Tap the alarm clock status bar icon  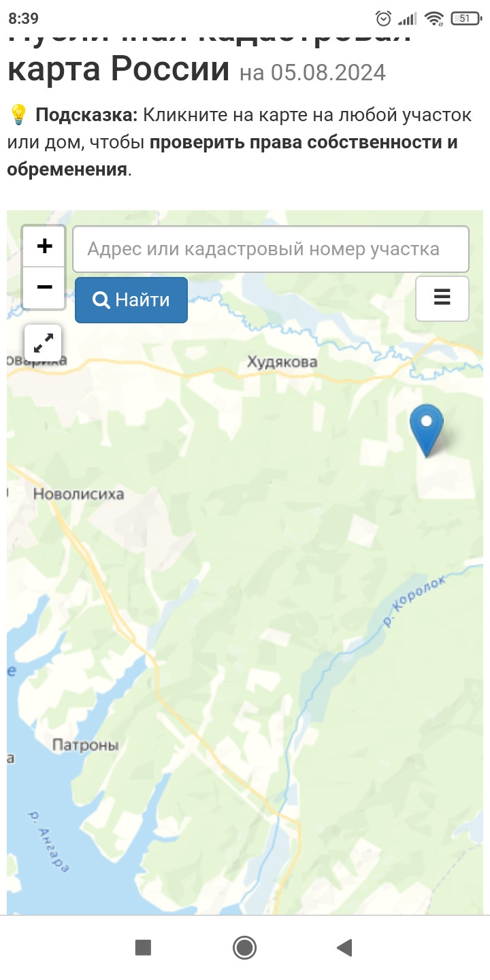[x=384, y=18]
